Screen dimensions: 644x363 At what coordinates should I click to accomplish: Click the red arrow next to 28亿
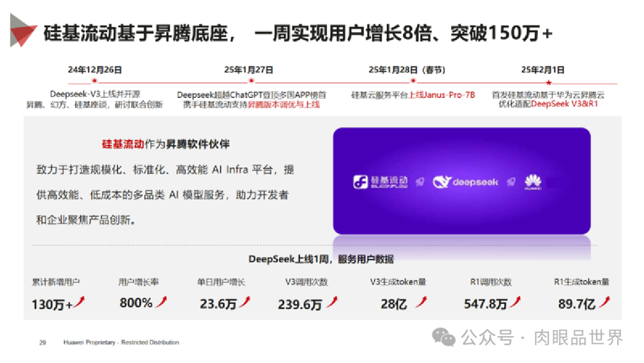pos(421,302)
